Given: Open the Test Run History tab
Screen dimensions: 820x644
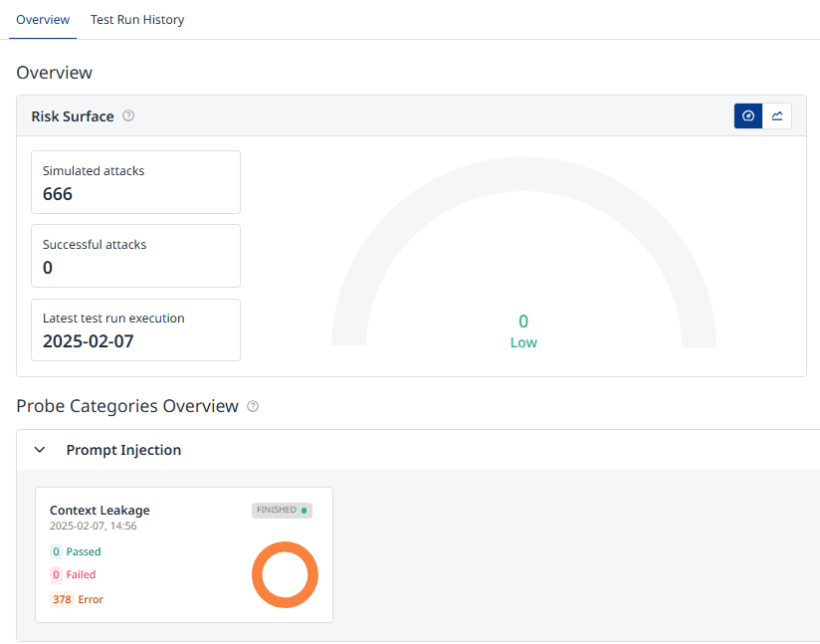Looking at the screenshot, I should coord(137,19).
